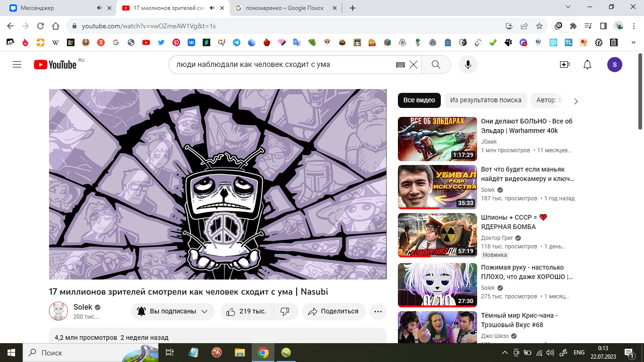Open the Twitter bookmark
The image size is (644, 362).
(161, 42)
